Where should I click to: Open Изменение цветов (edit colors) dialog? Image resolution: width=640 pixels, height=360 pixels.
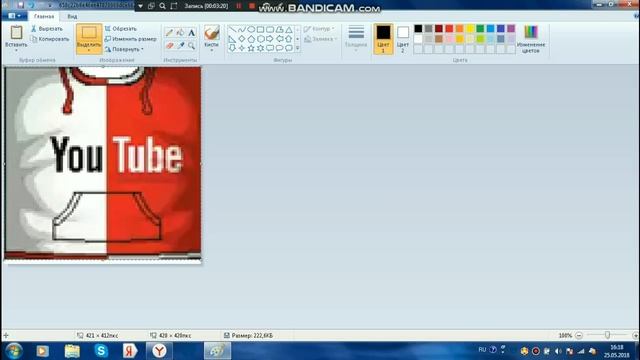point(531,39)
